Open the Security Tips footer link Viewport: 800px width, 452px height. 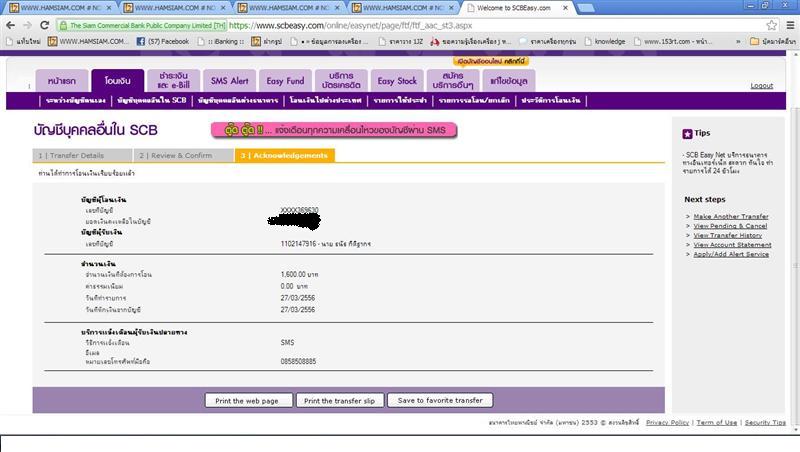click(x=765, y=422)
